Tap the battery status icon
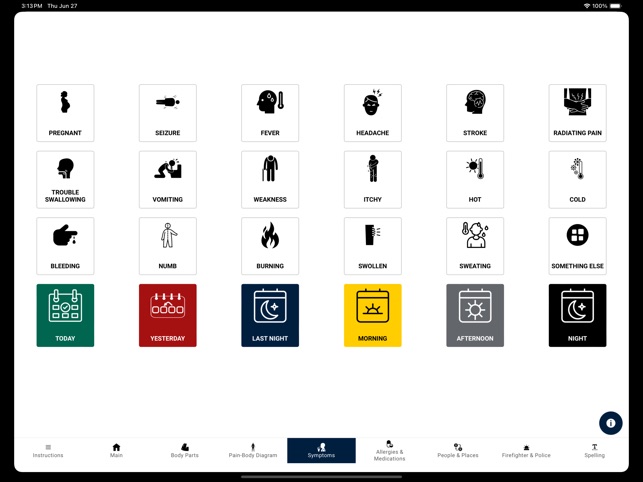 pyautogui.click(x=616, y=6)
